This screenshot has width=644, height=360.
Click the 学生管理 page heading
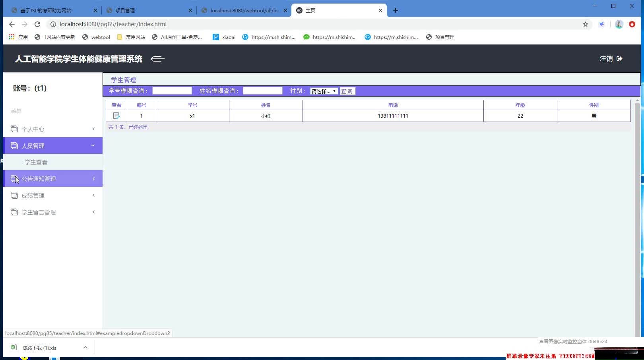pyautogui.click(x=123, y=80)
